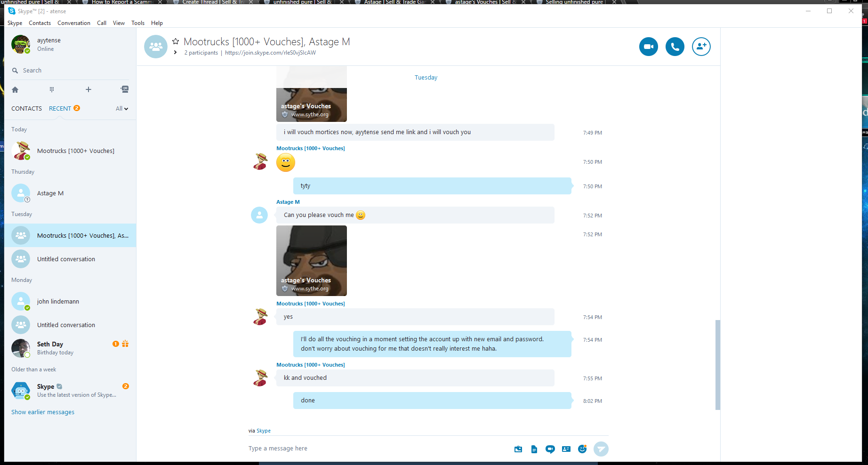Viewport: 868px width, 465px height.
Task: Mark the conversation as favorite with the star
Action: 176,41
